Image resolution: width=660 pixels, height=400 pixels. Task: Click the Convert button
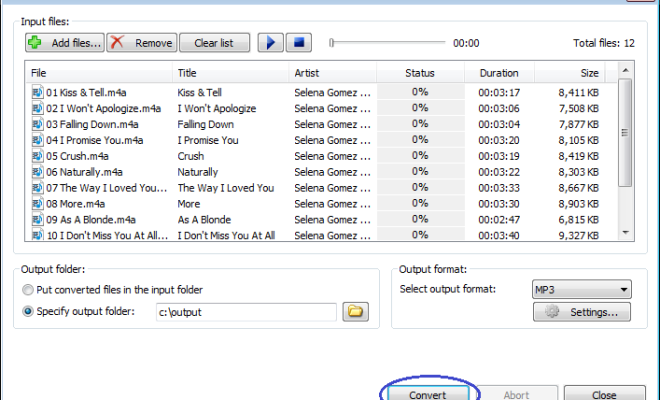tap(430, 394)
